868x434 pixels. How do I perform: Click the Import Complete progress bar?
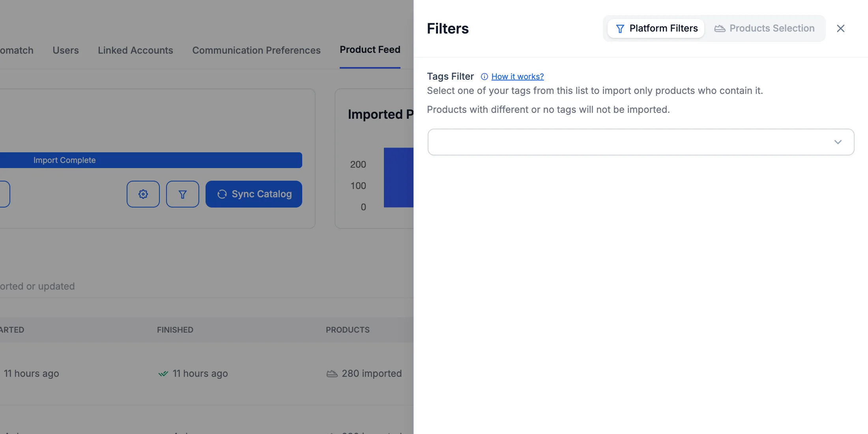pyautogui.click(x=151, y=160)
